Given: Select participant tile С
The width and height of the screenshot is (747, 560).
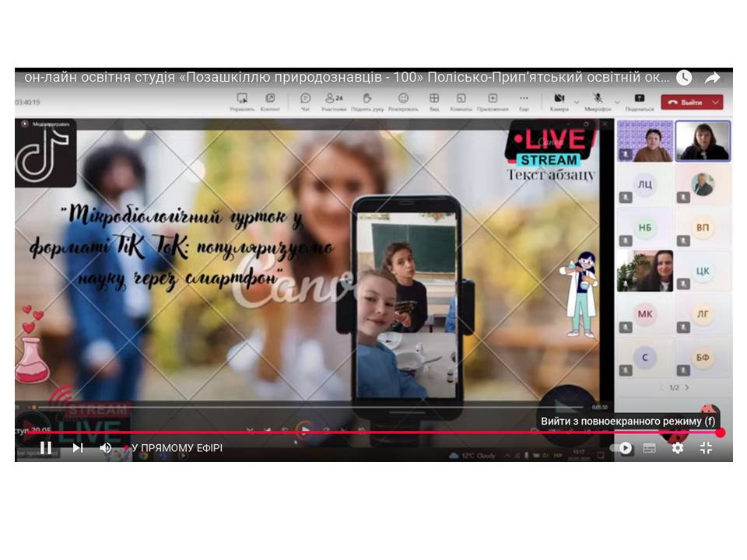Looking at the screenshot, I should [645, 358].
